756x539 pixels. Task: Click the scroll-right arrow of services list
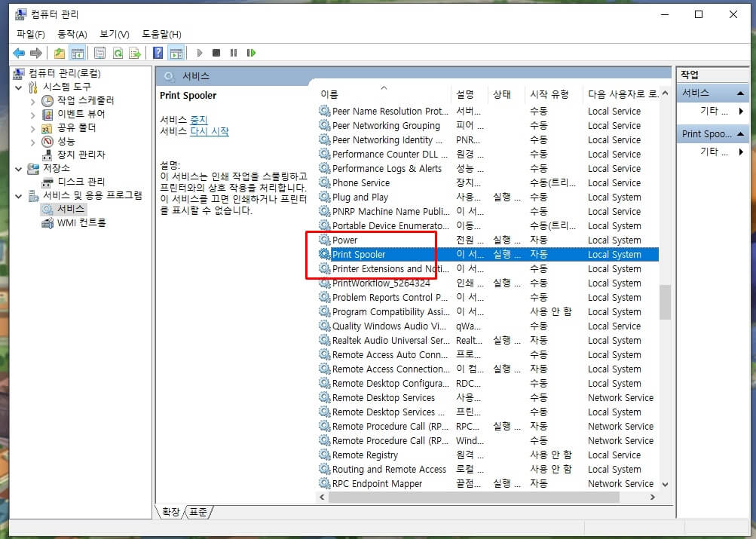(x=652, y=497)
